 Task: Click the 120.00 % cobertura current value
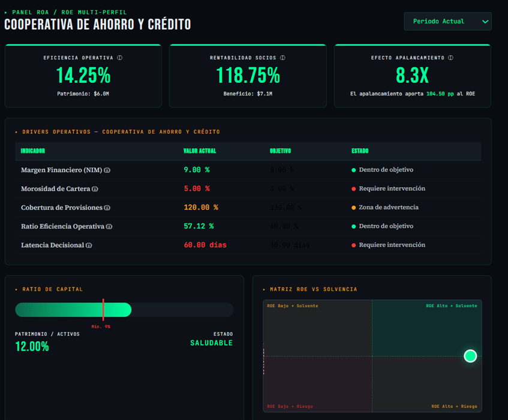[x=201, y=208]
